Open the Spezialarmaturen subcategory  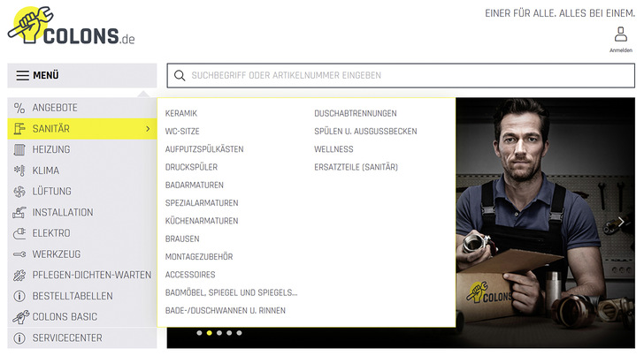click(x=202, y=203)
